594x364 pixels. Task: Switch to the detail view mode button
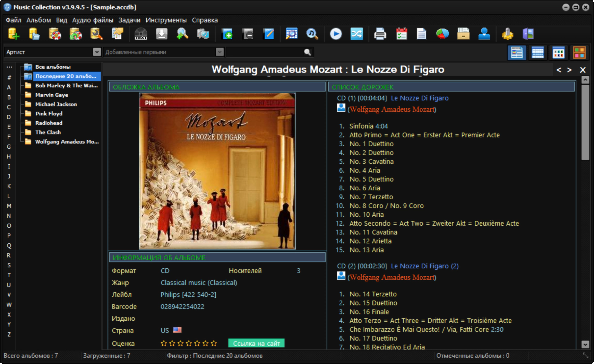(517, 53)
